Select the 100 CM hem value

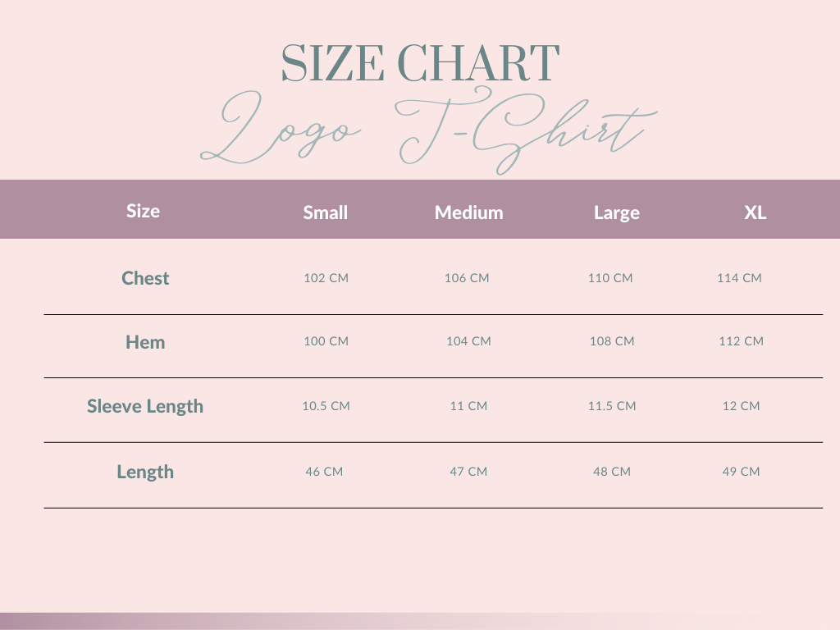(326, 341)
